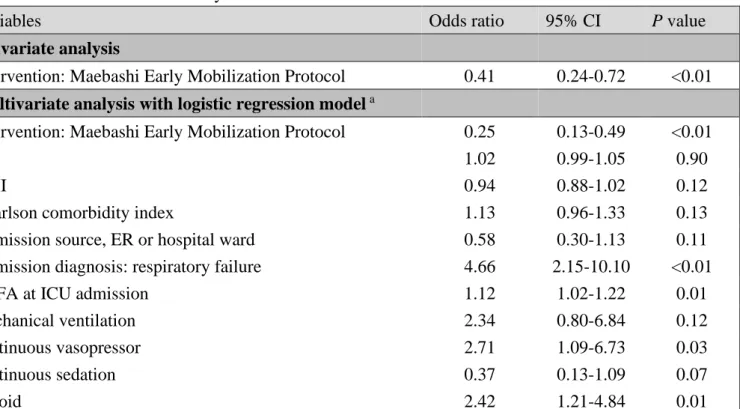Click the univariate analysis section heading
The width and height of the screenshot is (740, 409).
pyautogui.click(x=60, y=49)
